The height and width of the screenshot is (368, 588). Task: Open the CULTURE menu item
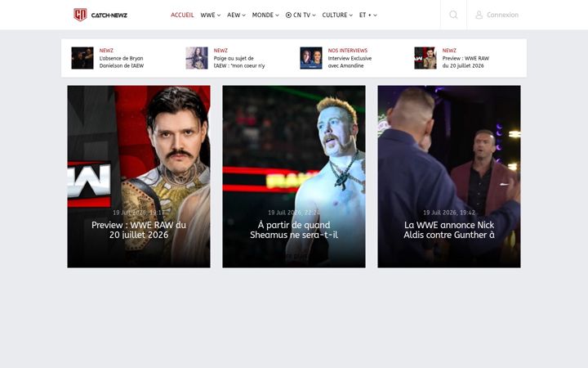(335, 15)
